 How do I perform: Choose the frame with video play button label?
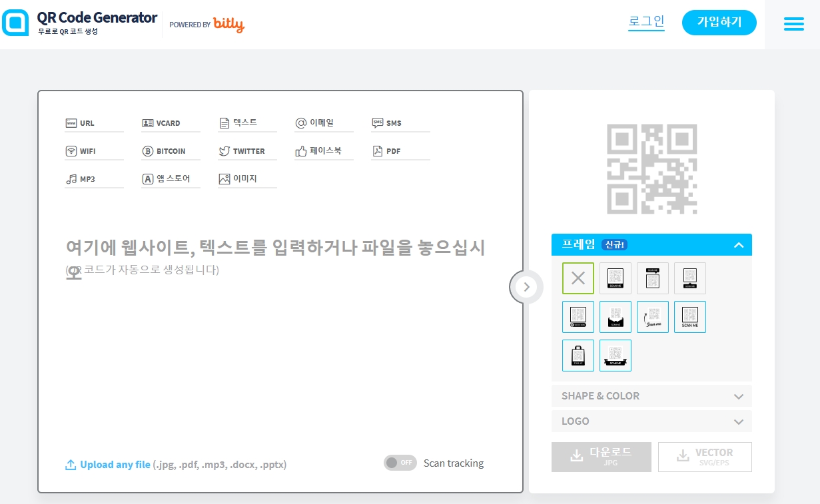tap(578, 317)
